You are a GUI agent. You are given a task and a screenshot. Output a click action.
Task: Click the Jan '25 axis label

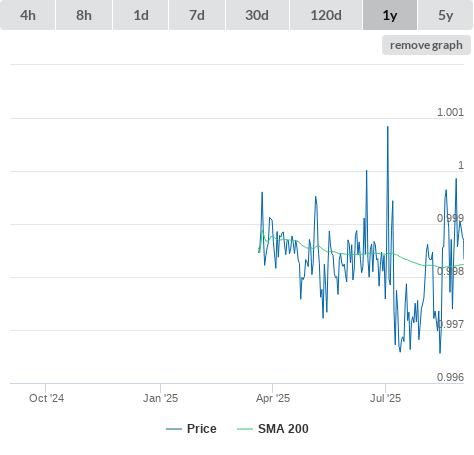160,398
